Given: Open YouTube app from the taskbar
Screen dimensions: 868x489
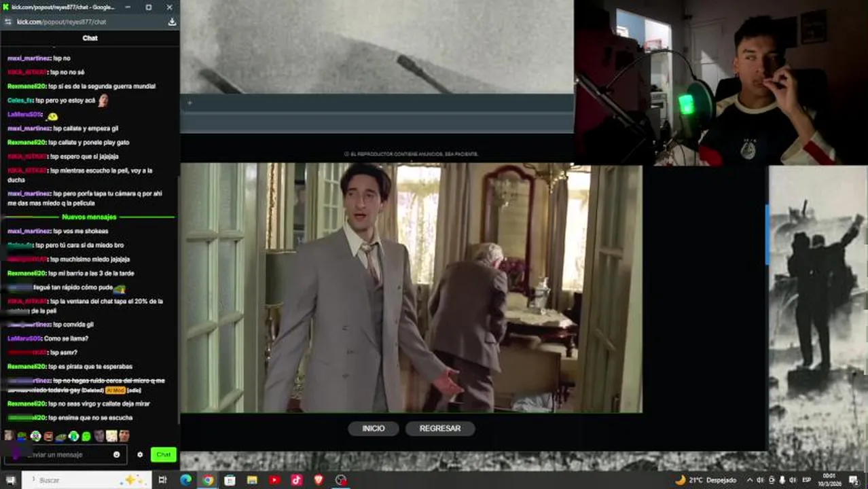Looking at the screenshot, I should (274, 480).
